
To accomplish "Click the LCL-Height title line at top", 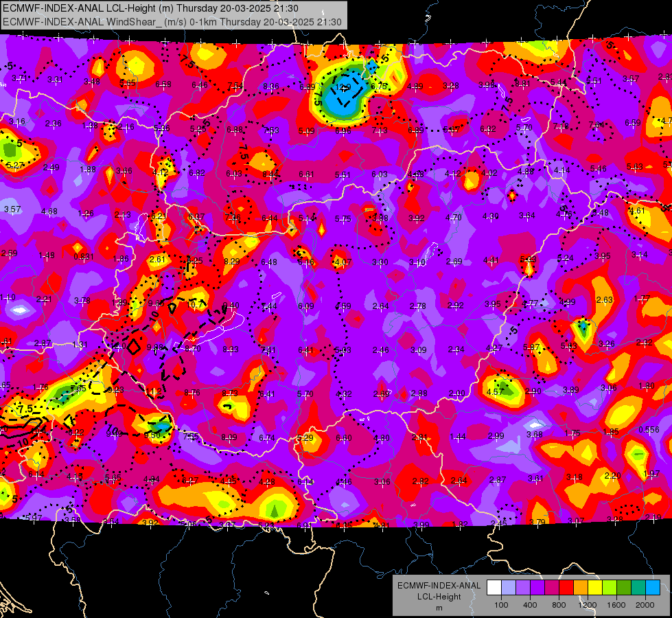I will pyautogui.click(x=150, y=8).
